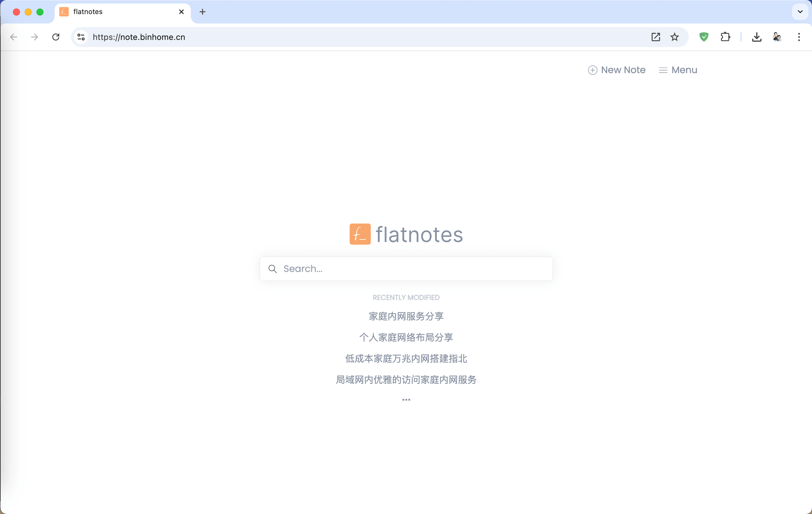Expand the tab search chevron dropdown
812x514 pixels.
[x=800, y=12]
